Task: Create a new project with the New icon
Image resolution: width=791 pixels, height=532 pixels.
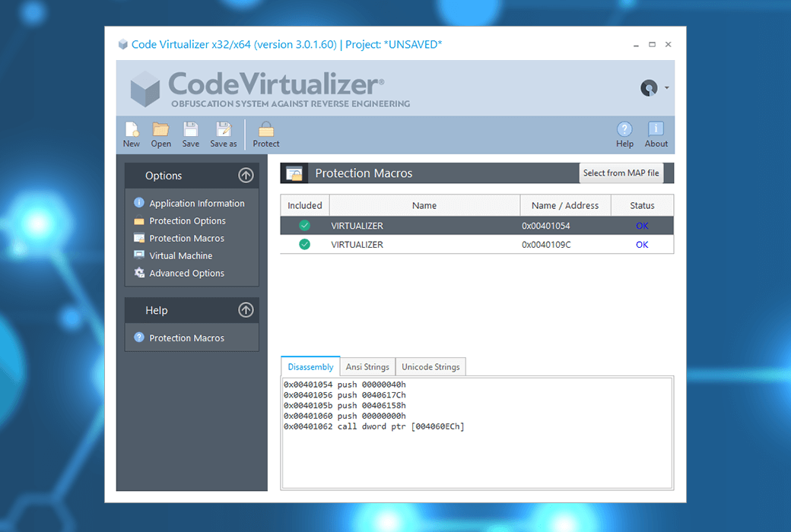Action: [132, 134]
